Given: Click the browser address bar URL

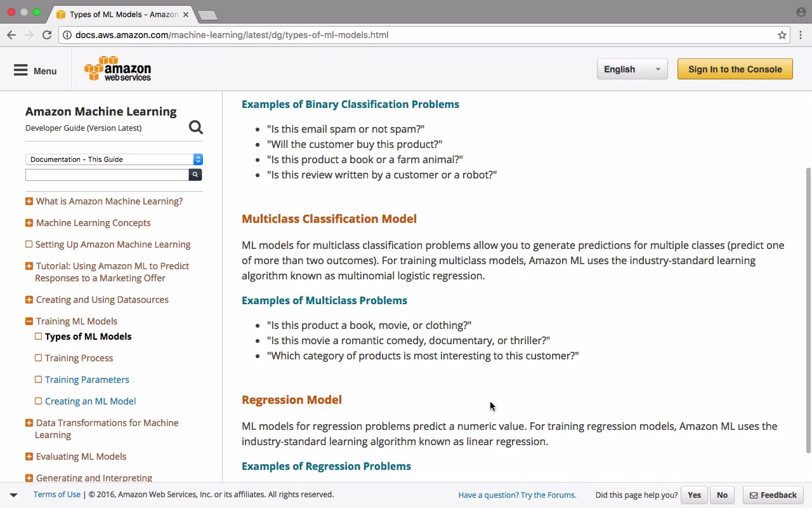Looking at the screenshot, I should [x=232, y=35].
